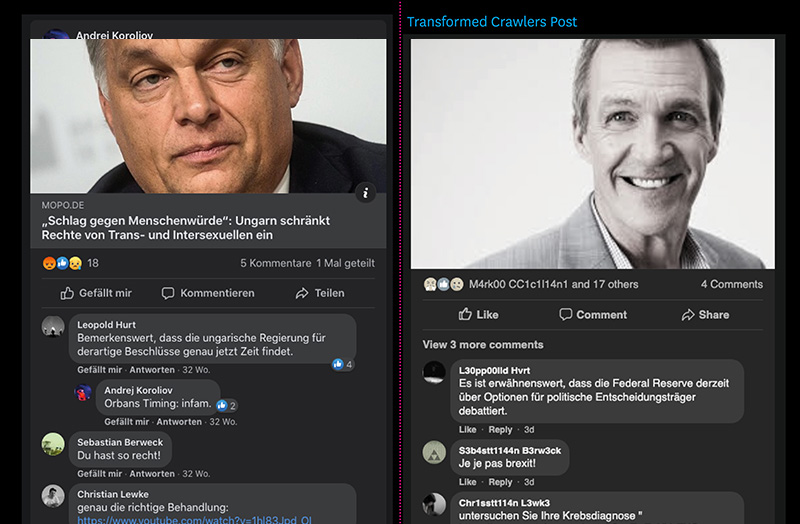Open the YouTube link in Christian Lewke's comment
This screenshot has height=524, width=800.
tap(194, 520)
